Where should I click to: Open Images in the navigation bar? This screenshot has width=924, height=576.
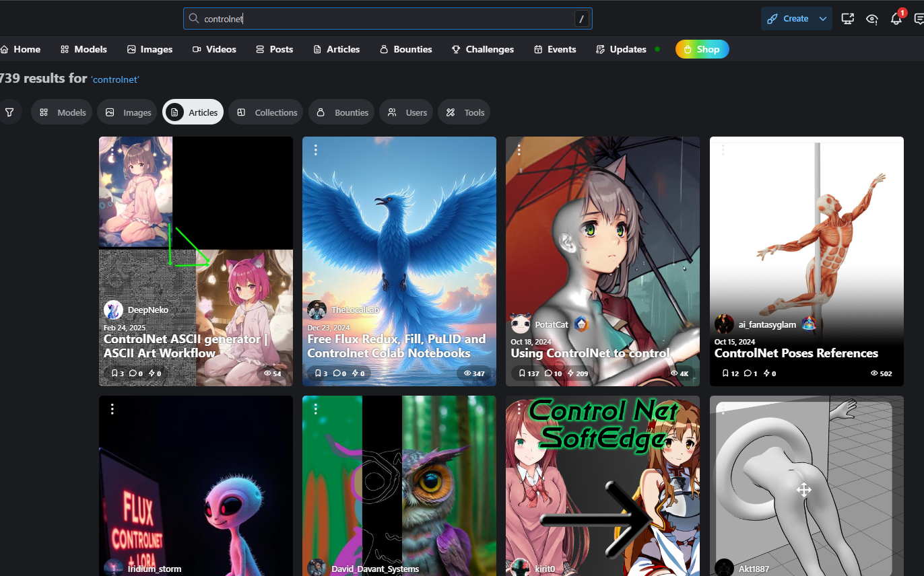click(150, 49)
